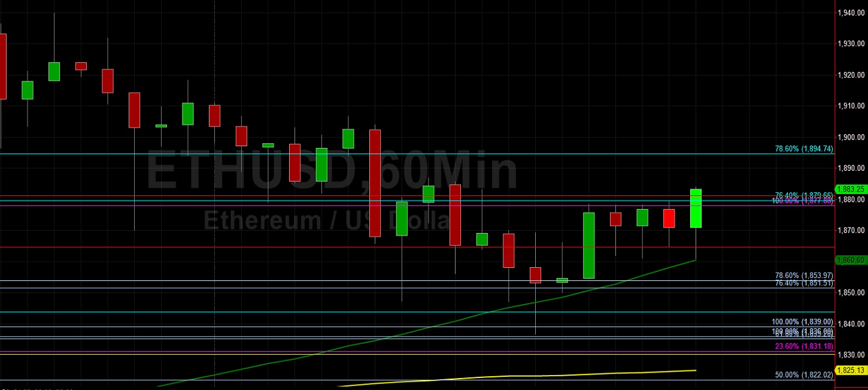Select the tallest red candle at chart center

coord(375,183)
